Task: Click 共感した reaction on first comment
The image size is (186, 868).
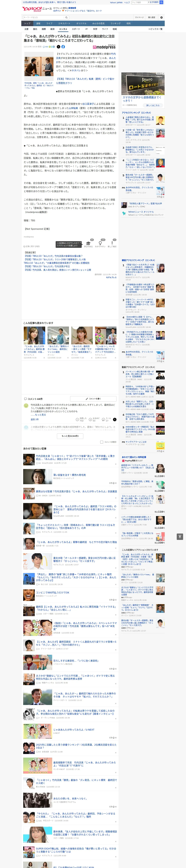Action: coord(81,419)
